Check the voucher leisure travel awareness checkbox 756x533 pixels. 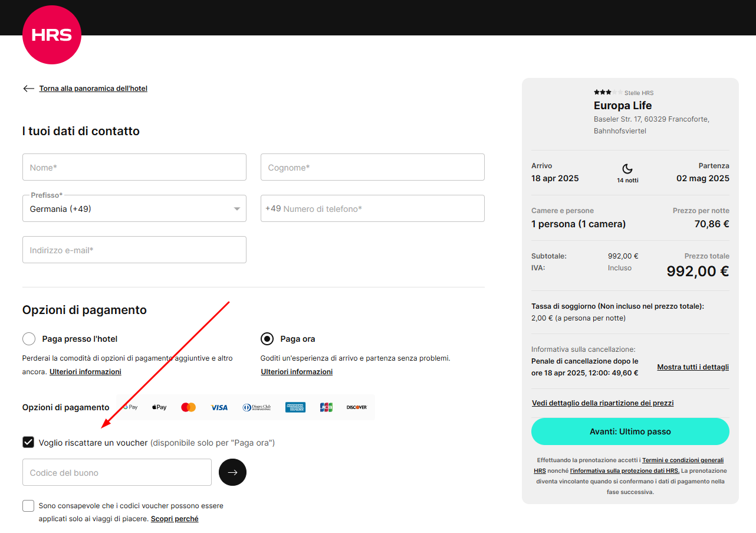[x=28, y=506]
